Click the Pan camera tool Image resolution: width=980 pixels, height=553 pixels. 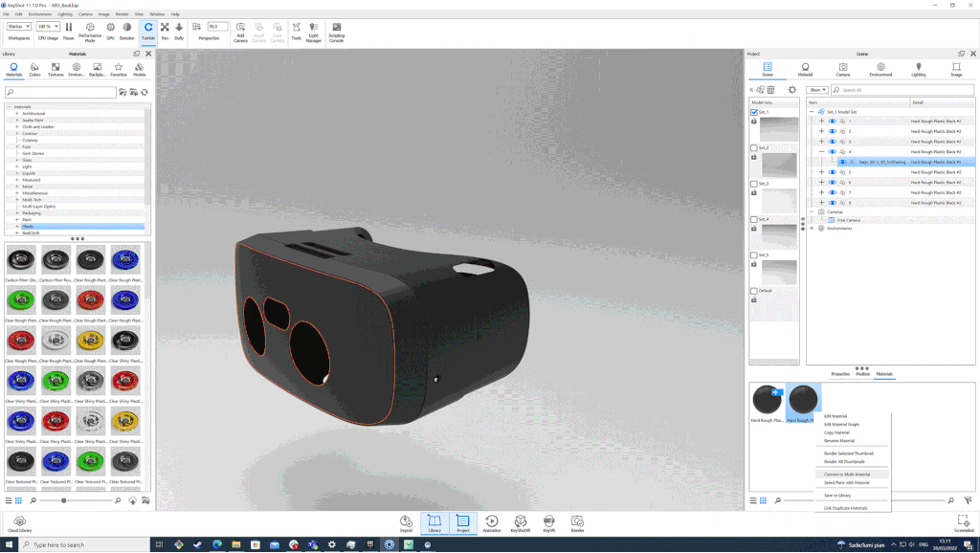(165, 30)
